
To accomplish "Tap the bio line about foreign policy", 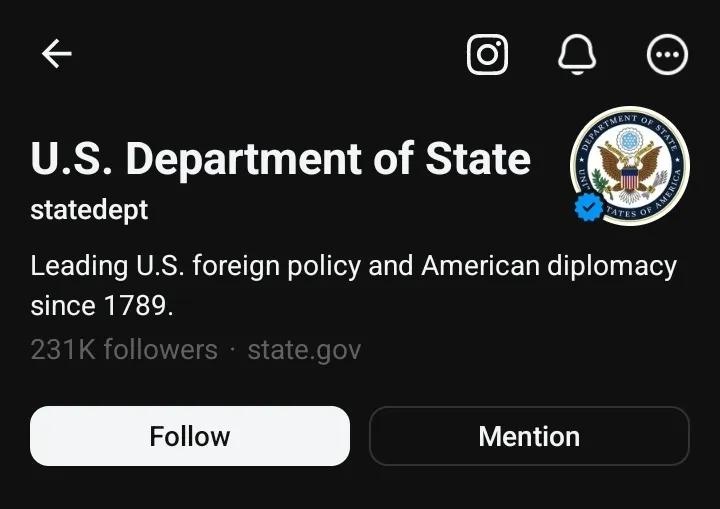I will 354,266.
